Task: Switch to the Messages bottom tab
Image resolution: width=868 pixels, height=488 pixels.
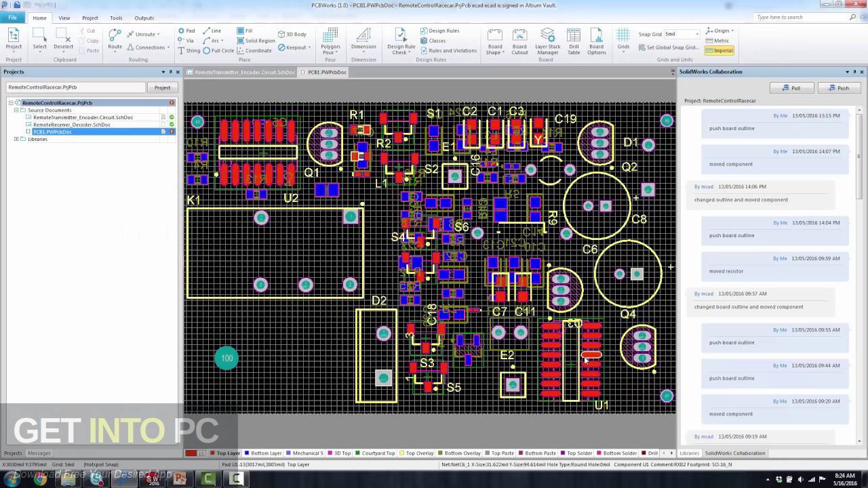Action: (x=39, y=453)
